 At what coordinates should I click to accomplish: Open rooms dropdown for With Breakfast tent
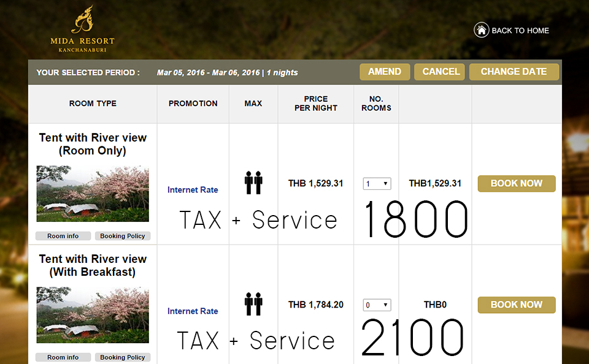point(377,305)
